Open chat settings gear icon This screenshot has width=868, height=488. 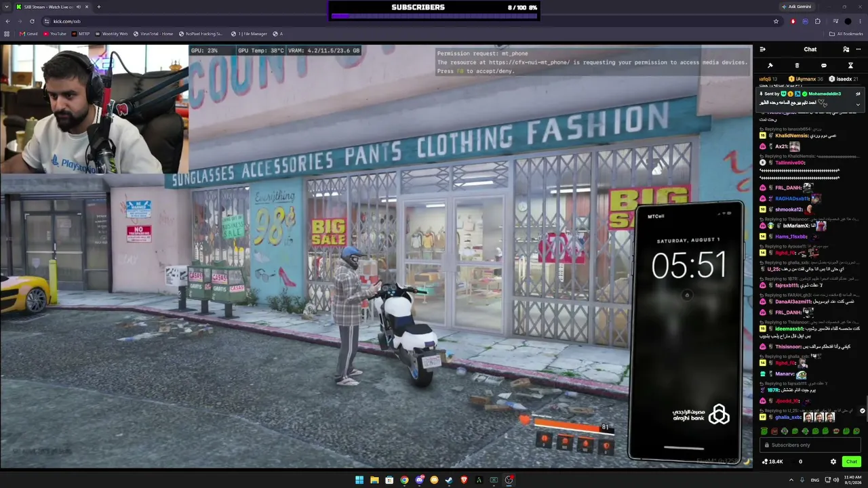click(x=833, y=462)
